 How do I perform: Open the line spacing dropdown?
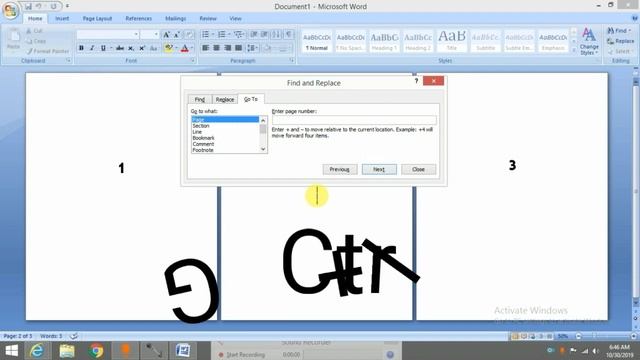pyautogui.click(x=252, y=48)
